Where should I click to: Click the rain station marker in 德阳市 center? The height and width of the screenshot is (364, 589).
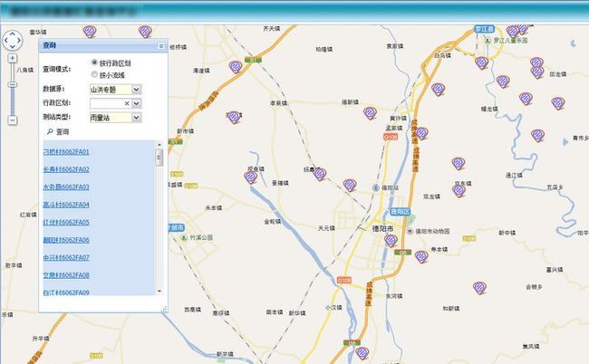tap(391, 241)
